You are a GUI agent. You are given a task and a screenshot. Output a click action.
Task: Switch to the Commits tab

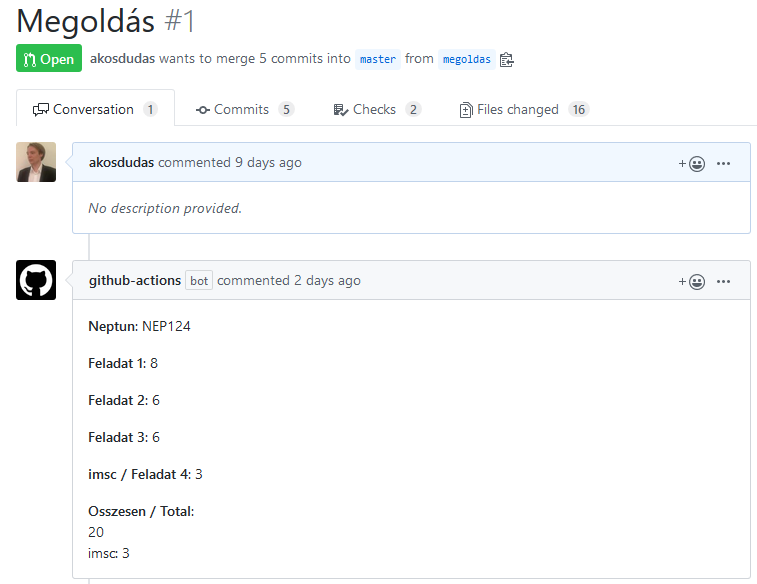244,109
